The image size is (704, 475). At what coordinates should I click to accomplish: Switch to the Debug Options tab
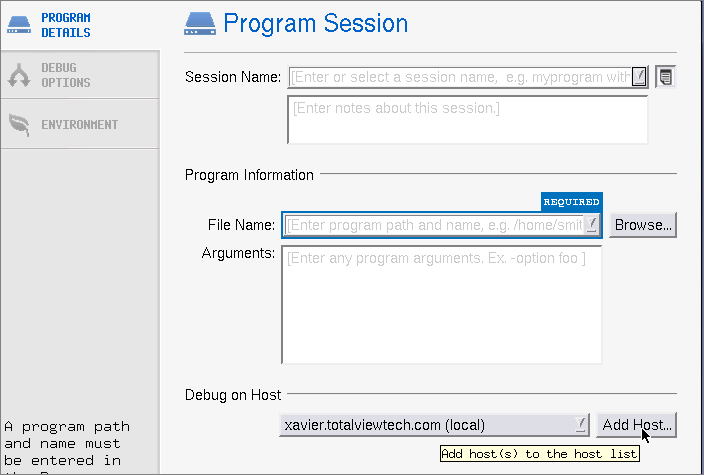coord(66,75)
